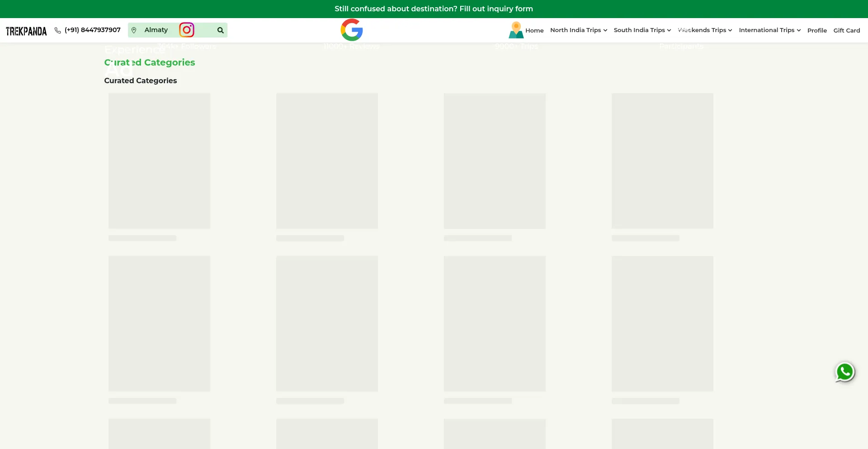Select the first category card in top row
This screenshot has width=868, height=449.
pos(159,161)
